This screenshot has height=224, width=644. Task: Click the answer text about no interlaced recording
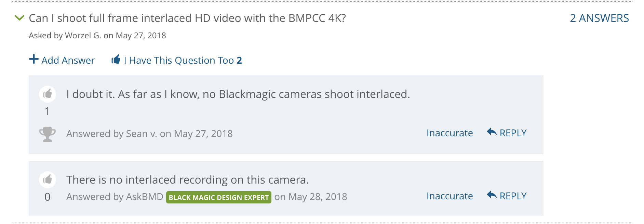pos(188,179)
